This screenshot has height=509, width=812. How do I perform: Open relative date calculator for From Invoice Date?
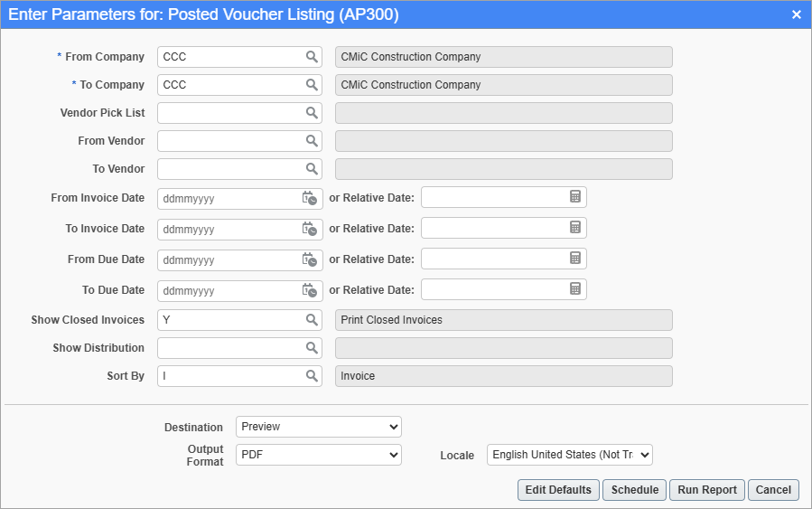574,196
